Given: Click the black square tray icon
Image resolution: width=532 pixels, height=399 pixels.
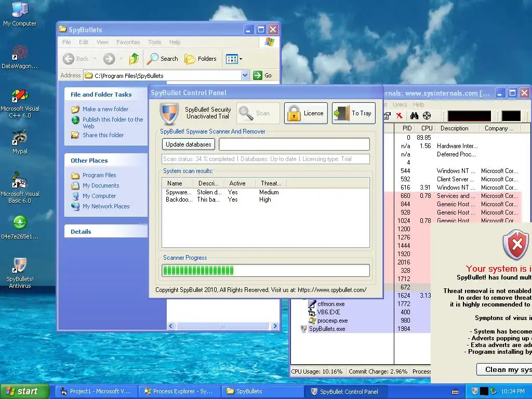Looking at the screenshot, I should click(x=484, y=391).
